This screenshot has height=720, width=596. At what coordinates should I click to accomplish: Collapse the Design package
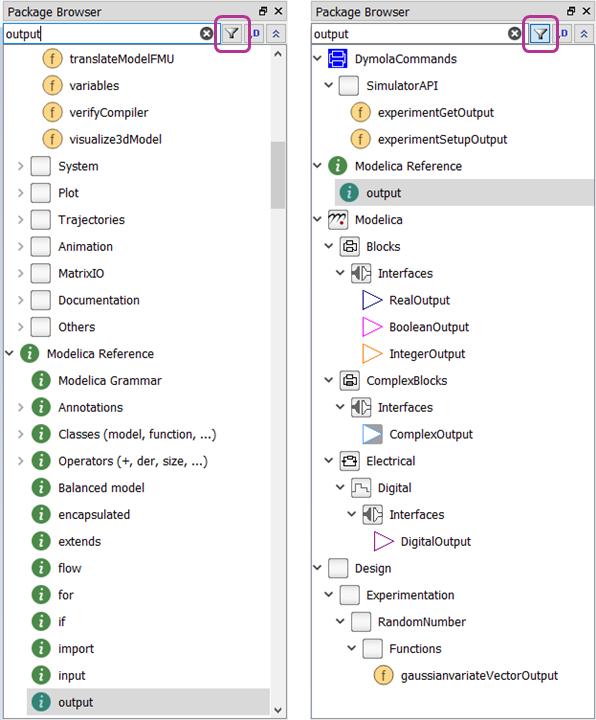[x=317, y=568]
